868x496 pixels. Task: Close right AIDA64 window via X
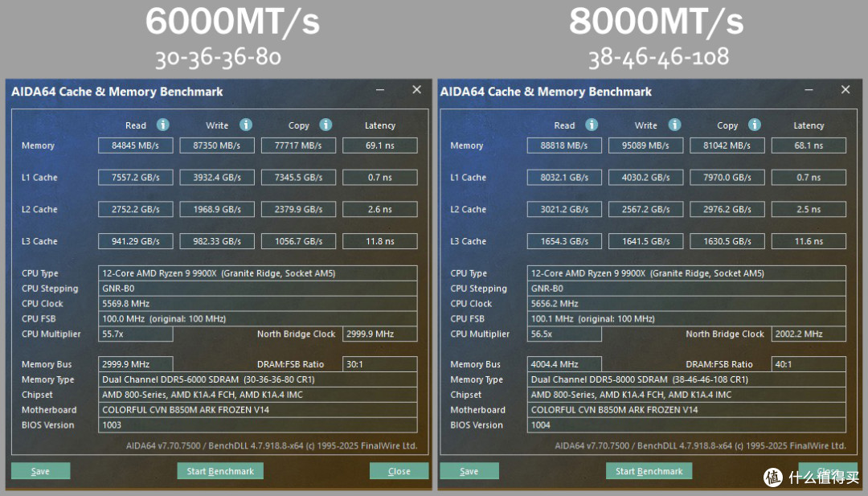[845, 90]
